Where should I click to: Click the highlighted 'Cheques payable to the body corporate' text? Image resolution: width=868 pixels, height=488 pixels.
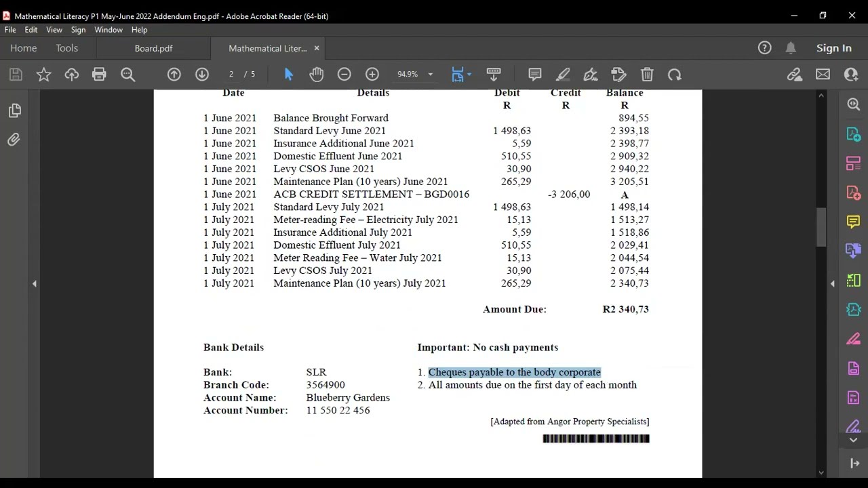pyautogui.click(x=514, y=372)
